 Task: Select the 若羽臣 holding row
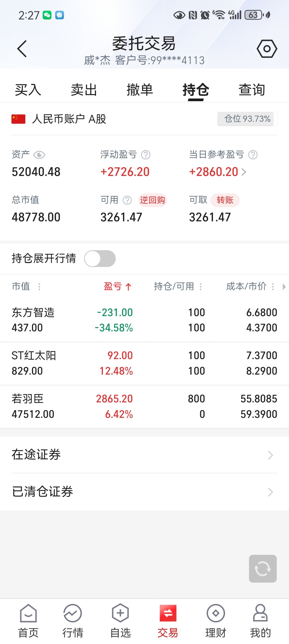(x=144, y=406)
